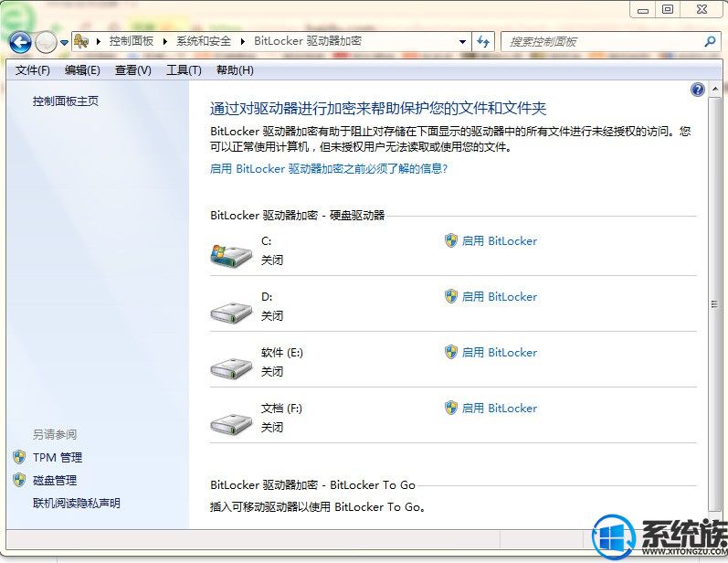Click the C: system drive icon

point(231,255)
